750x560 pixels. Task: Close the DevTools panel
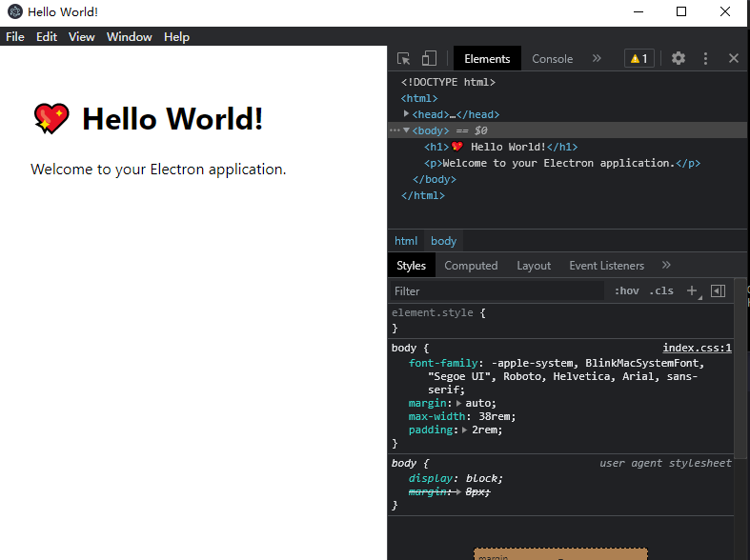(733, 58)
